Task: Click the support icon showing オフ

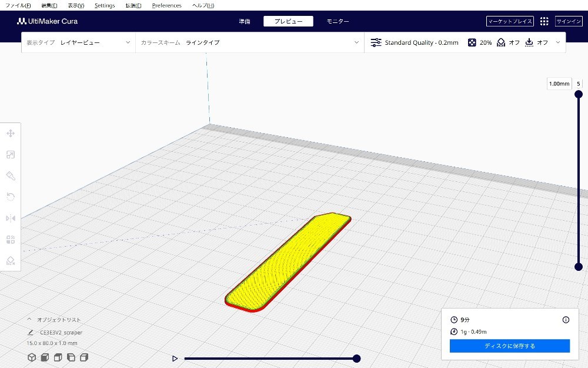Action: [500, 42]
